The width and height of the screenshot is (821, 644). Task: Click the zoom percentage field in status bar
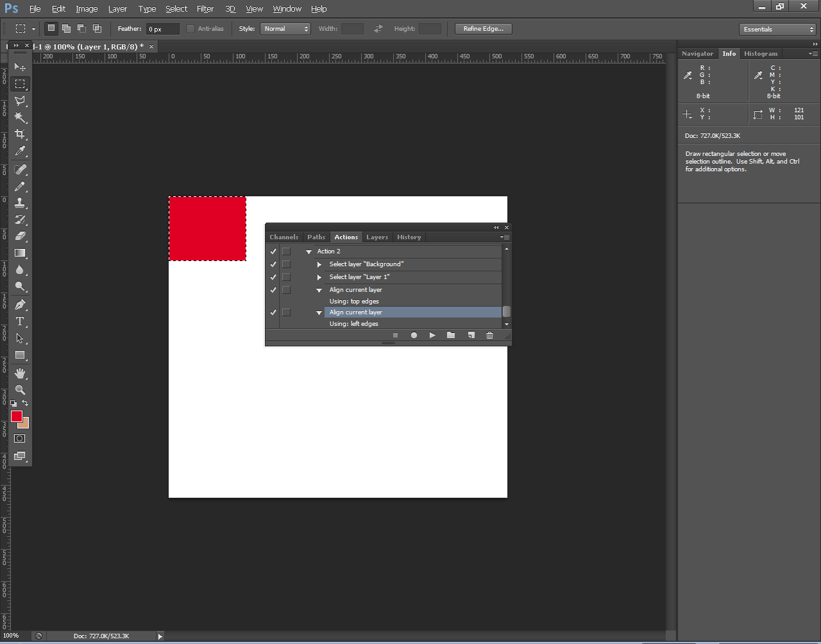[13, 636]
